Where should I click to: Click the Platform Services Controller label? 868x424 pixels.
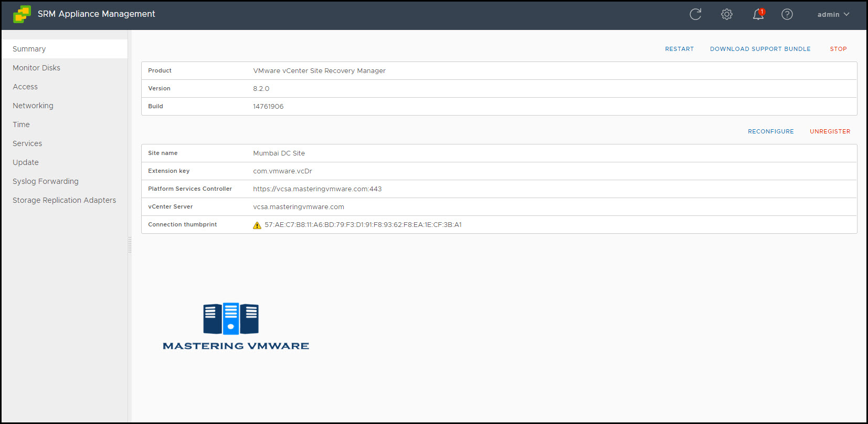(190, 189)
